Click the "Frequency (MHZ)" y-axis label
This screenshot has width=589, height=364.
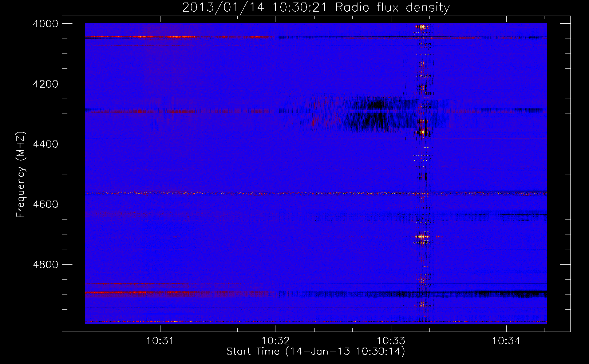[21, 175]
